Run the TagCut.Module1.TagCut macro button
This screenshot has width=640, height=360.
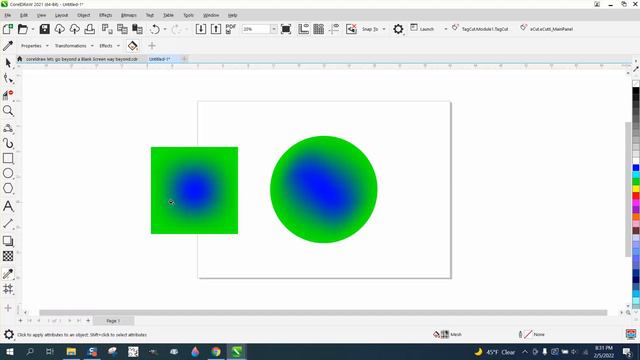click(x=480, y=29)
